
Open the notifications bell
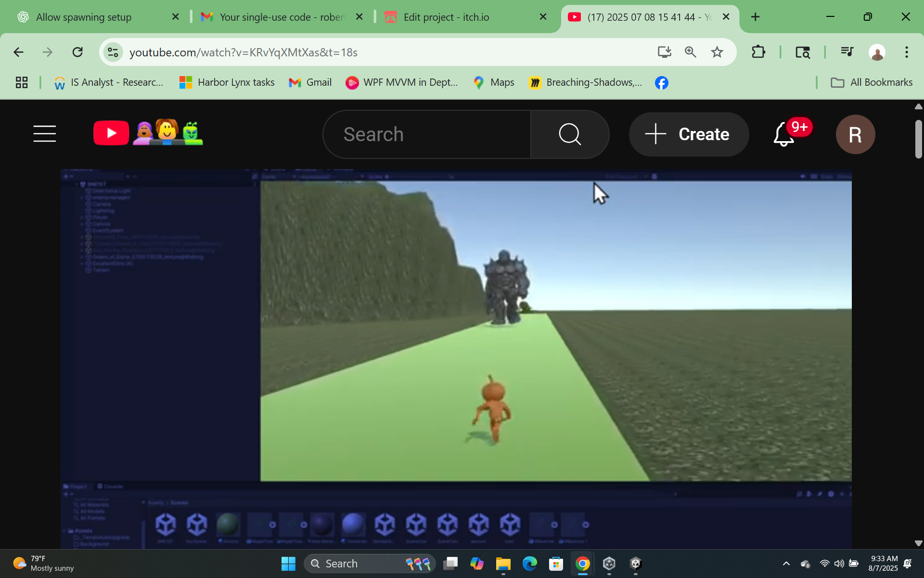[x=783, y=135]
